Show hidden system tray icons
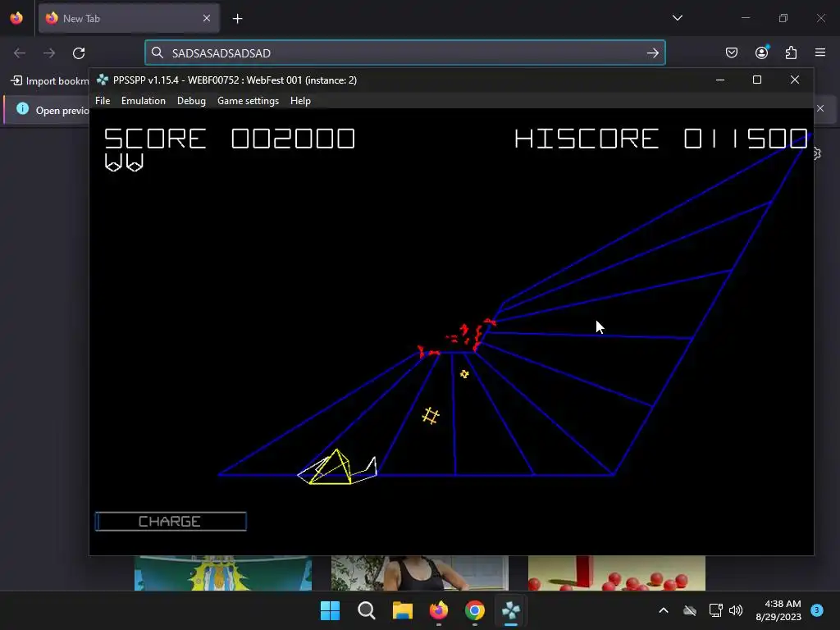Screen dimensions: 840x630 click(663, 610)
